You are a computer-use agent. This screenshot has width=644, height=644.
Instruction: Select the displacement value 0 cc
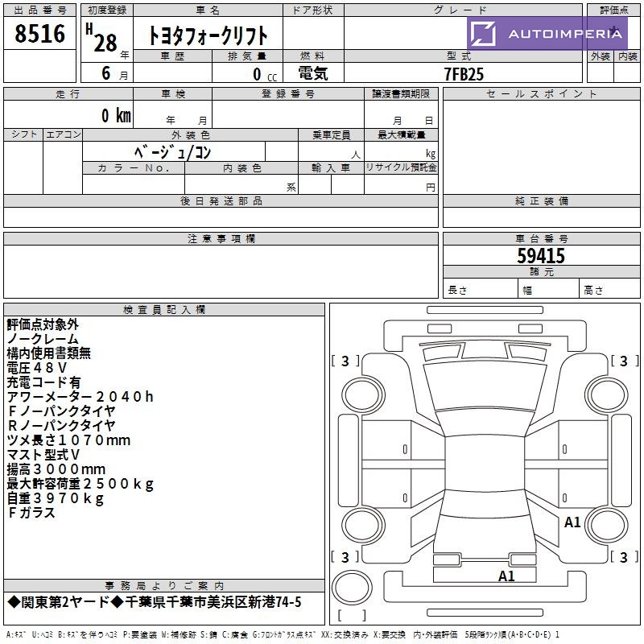point(265,74)
